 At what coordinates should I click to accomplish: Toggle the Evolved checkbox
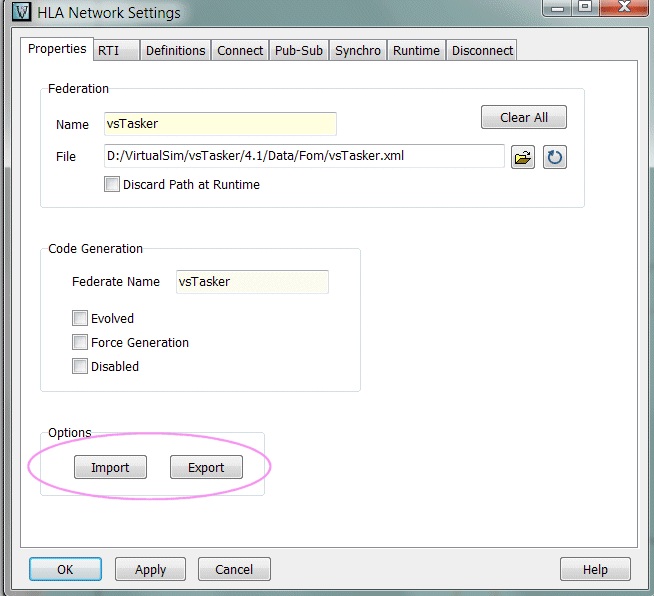pyautogui.click(x=80, y=319)
